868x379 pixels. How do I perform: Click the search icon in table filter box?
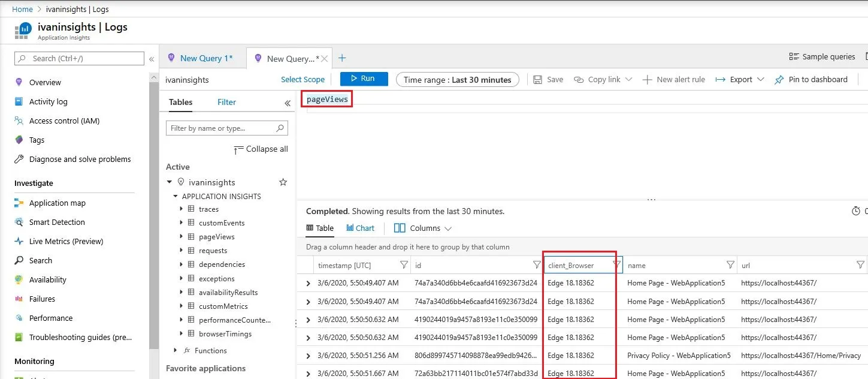[280, 128]
